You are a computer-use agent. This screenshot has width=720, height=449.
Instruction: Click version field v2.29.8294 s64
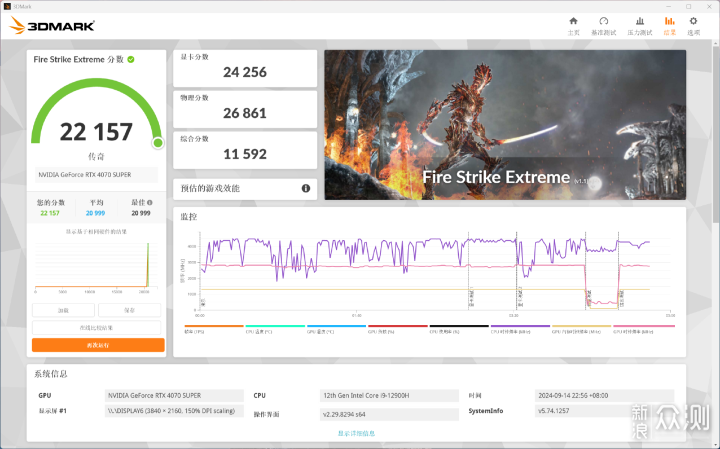pyautogui.click(x=389, y=414)
